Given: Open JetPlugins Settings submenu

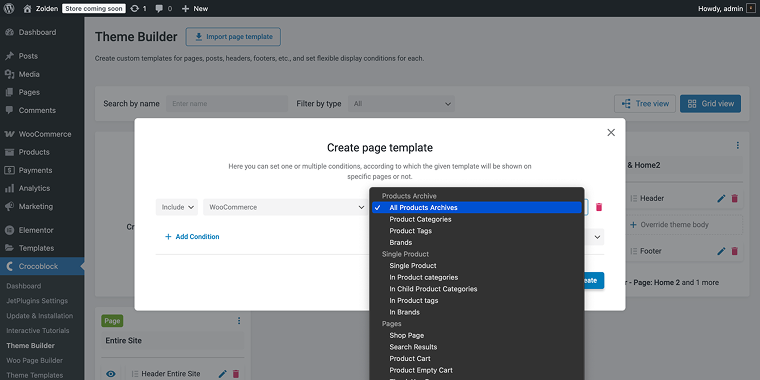Looking at the screenshot, I should [x=37, y=301].
